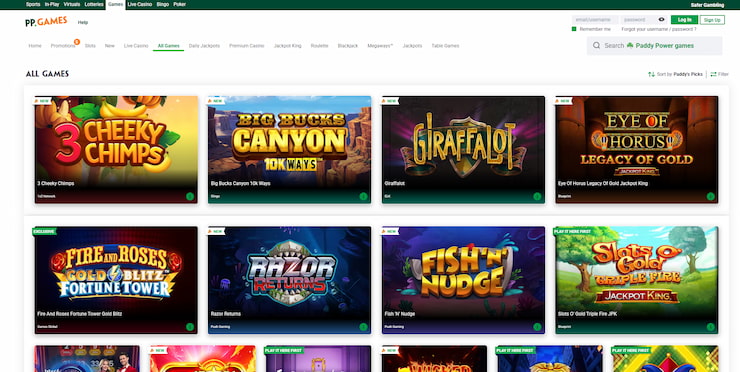Click Forgot your username / password link

659,29
